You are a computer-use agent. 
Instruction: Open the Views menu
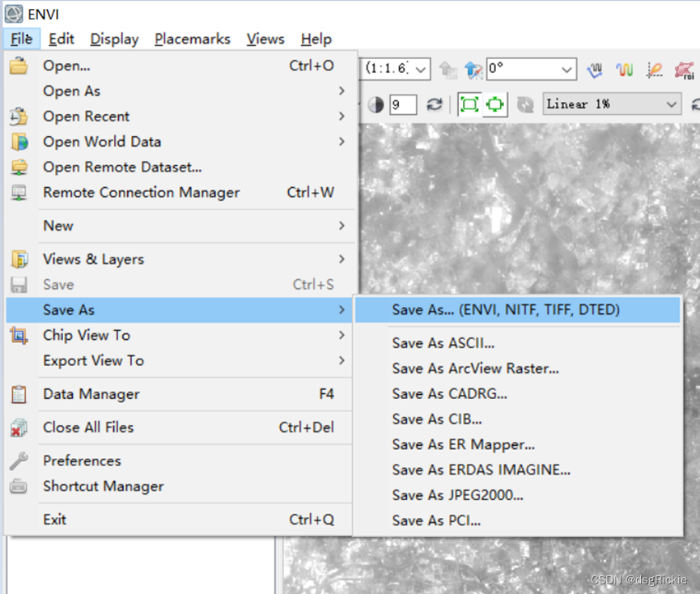coord(265,39)
